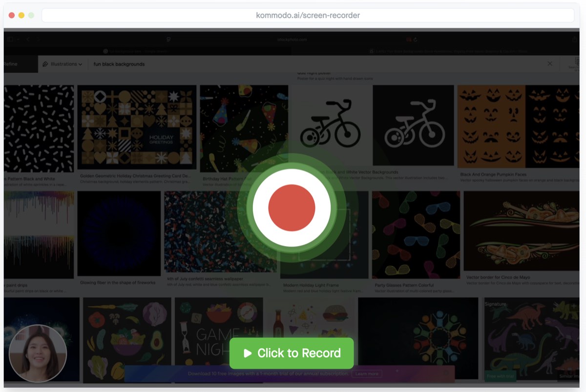This screenshot has width=586, height=392.
Task: Click the browser forward arrow
Action: (x=38, y=39)
